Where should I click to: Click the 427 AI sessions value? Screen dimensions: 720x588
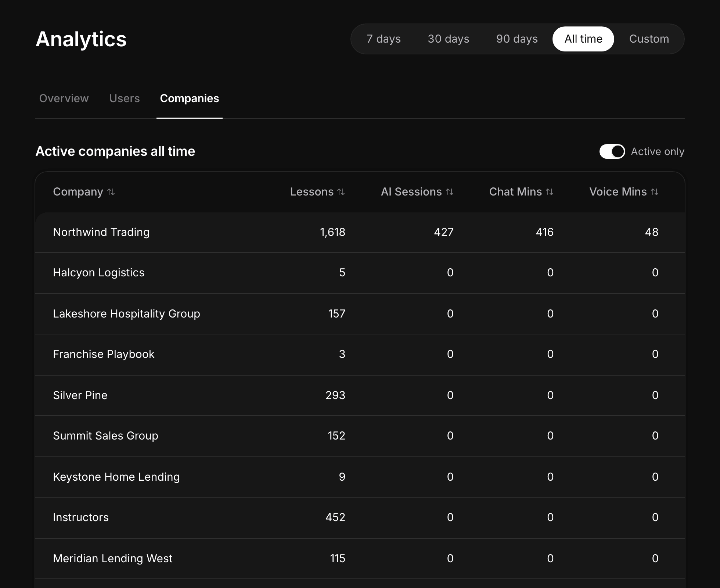click(x=444, y=232)
